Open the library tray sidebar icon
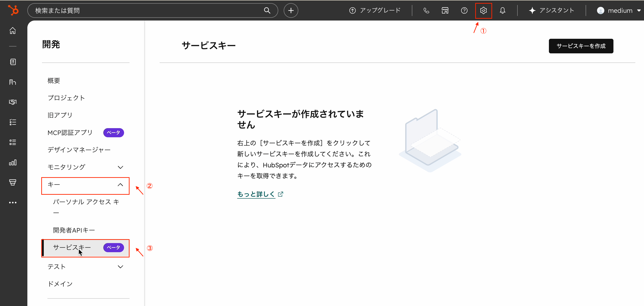The height and width of the screenshot is (306, 644). 13,182
